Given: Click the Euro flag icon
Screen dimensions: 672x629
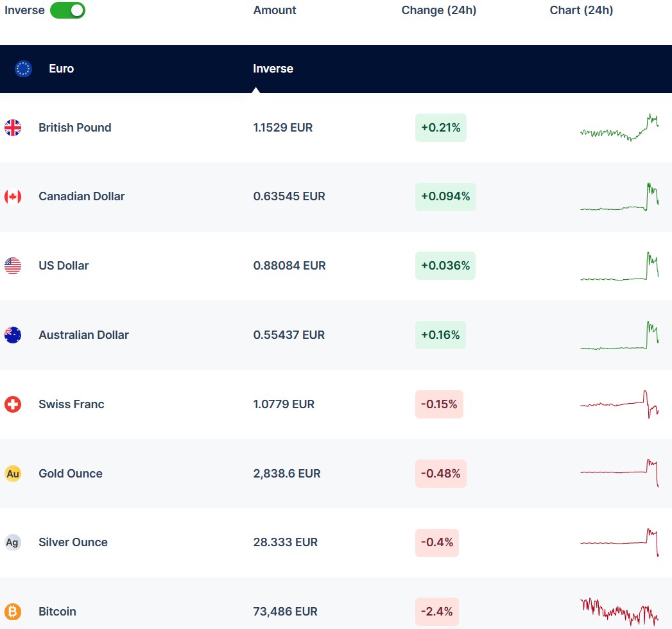Looking at the screenshot, I should click(x=24, y=69).
